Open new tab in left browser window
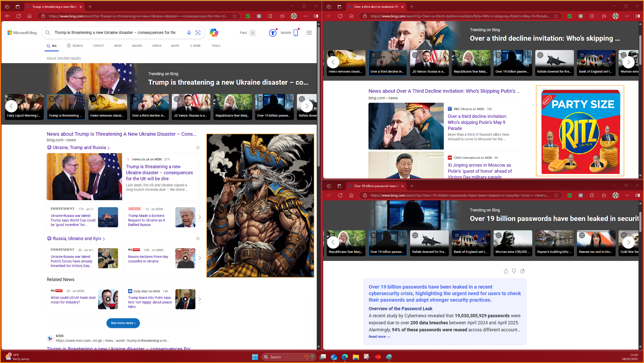The image size is (644, 363). (x=90, y=6)
